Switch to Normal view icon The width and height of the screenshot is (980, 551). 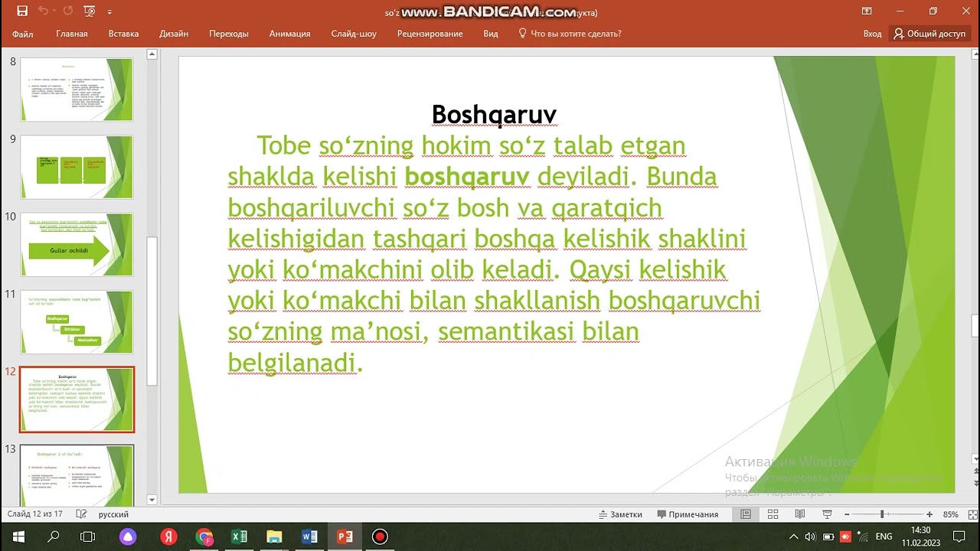click(x=745, y=514)
